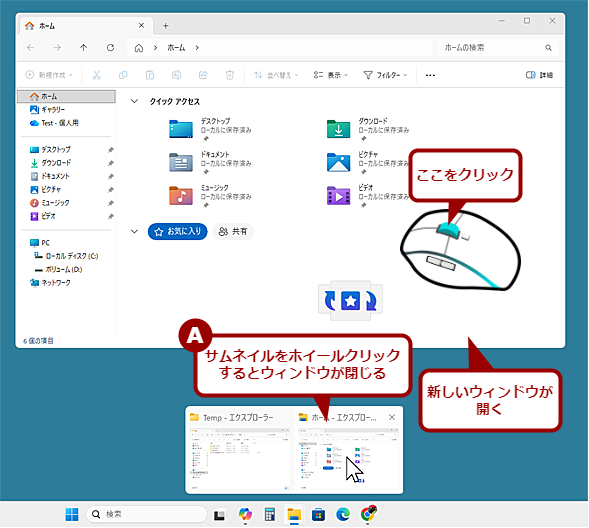Click the Copy icon in toolbar
Image resolution: width=589 pixels, height=528 pixels.
[x=123, y=75]
